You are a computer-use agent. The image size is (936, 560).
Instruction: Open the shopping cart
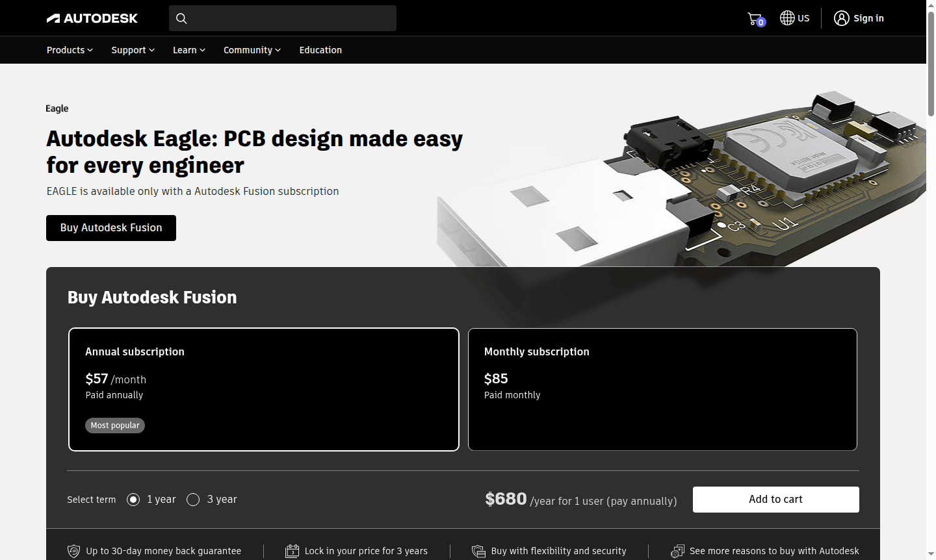point(754,18)
